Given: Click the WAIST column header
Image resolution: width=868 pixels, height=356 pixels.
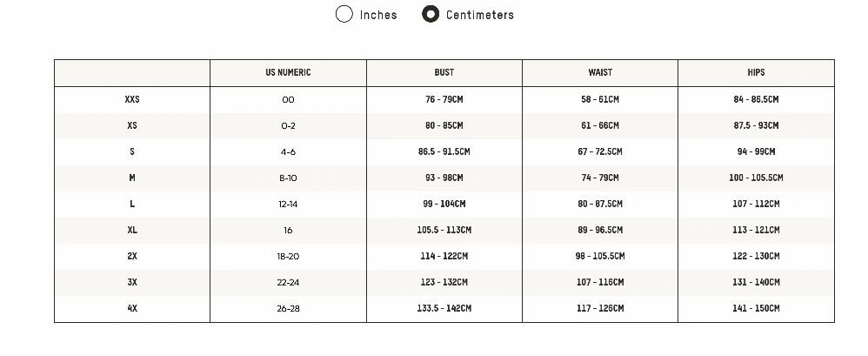Looking at the screenshot, I should pos(599,72).
